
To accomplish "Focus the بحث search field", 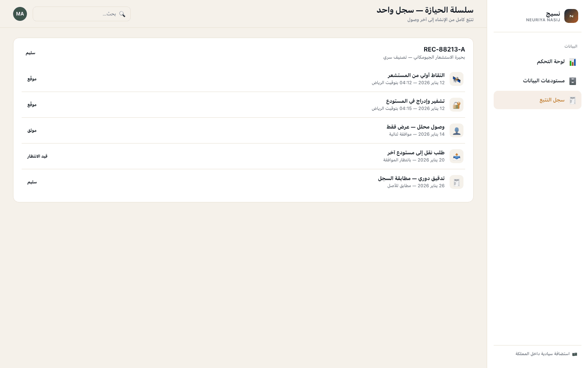I will pos(82,14).
